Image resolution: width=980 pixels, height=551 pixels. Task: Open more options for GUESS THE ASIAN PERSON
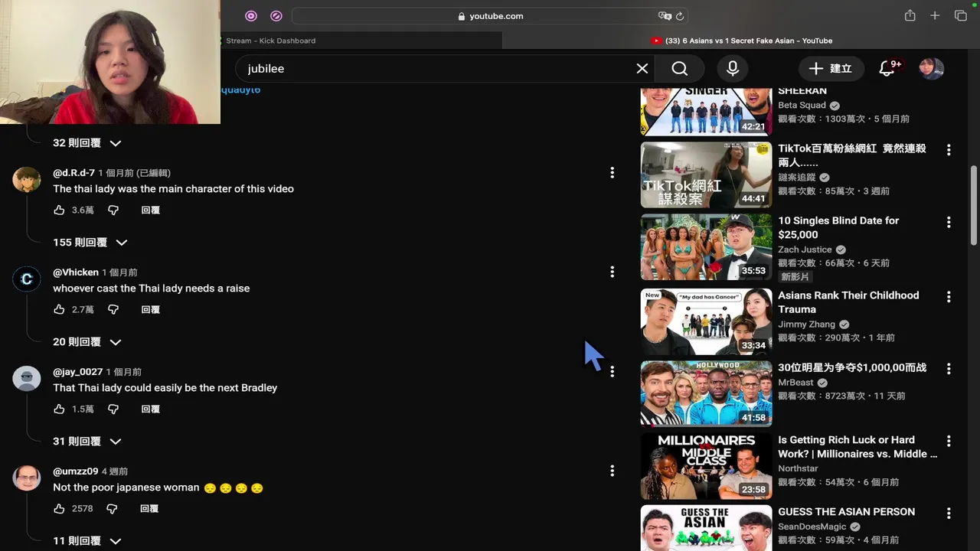click(949, 514)
